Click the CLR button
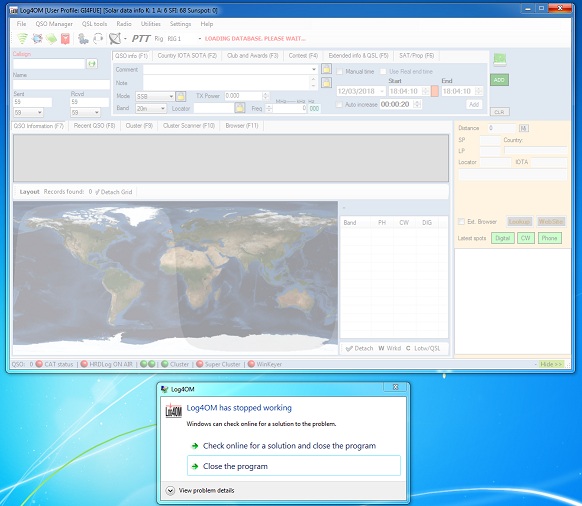 coord(500,112)
